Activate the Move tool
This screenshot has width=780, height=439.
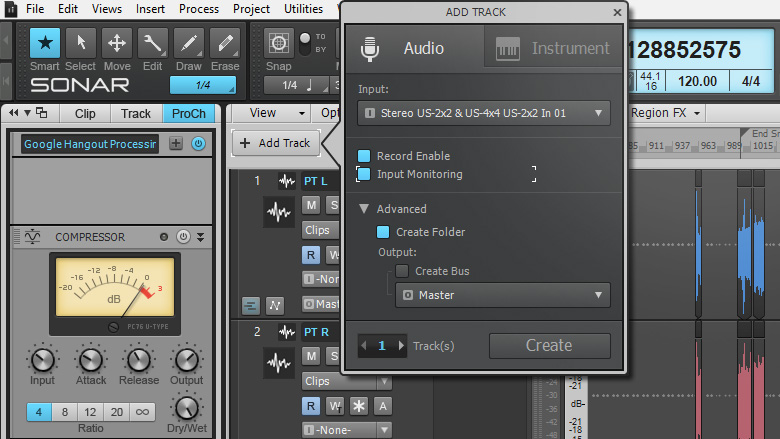(117, 43)
